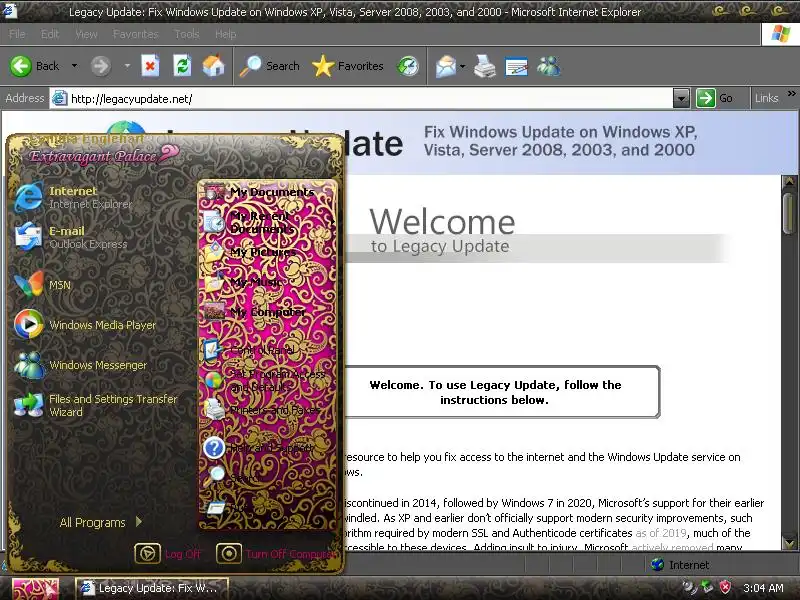Open the Help menu
Viewport: 800px width, 600px height.
pyautogui.click(x=226, y=34)
